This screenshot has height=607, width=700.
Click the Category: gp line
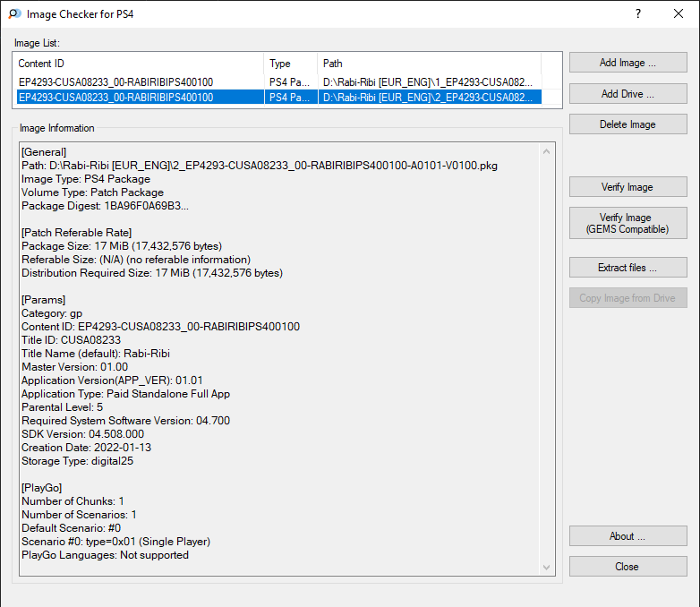click(52, 313)
